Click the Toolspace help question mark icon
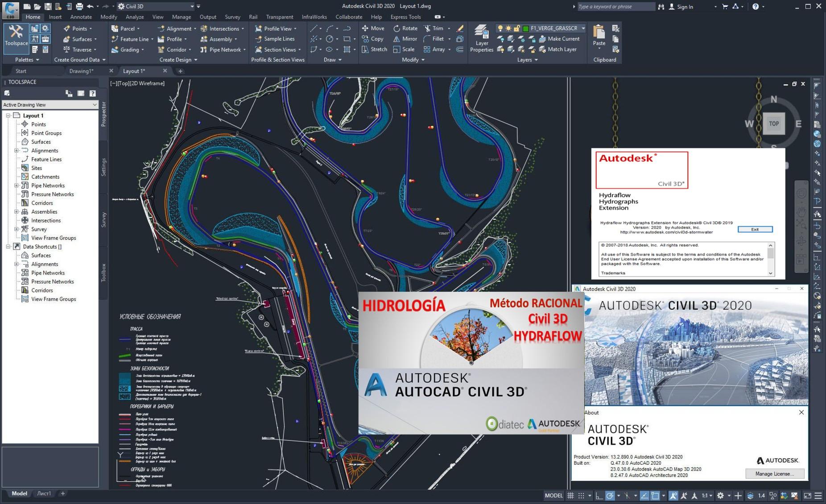This screenshot has width=826, height=504. 92,94
